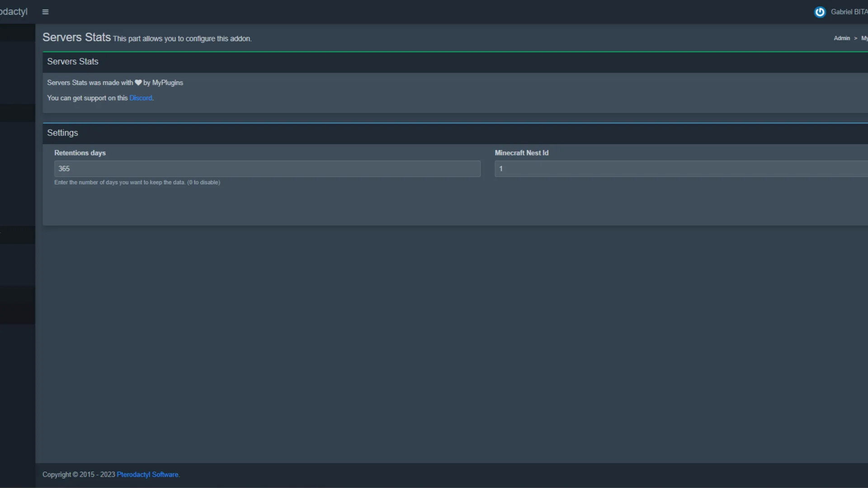Navigate using the Admin breadcrumb link
The height and width of the screenshot is (488, 868).
842,38
